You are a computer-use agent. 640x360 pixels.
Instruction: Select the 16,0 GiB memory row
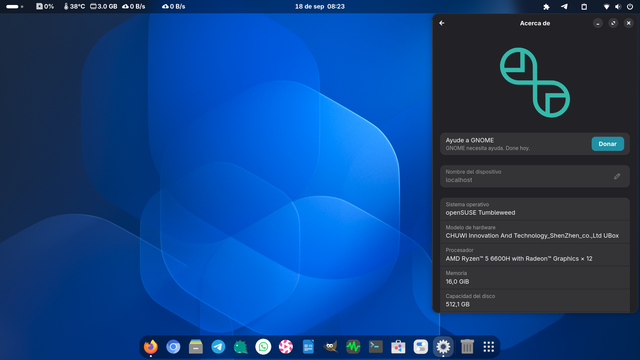[535, 278]
